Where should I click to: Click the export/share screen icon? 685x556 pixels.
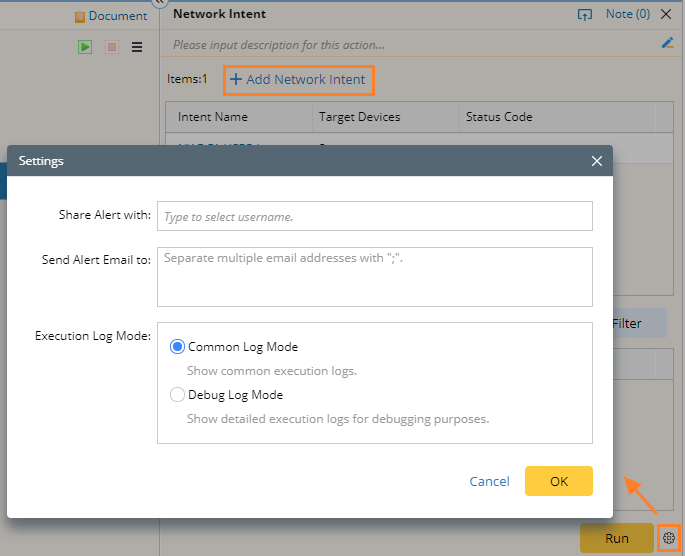coord(585,14)
